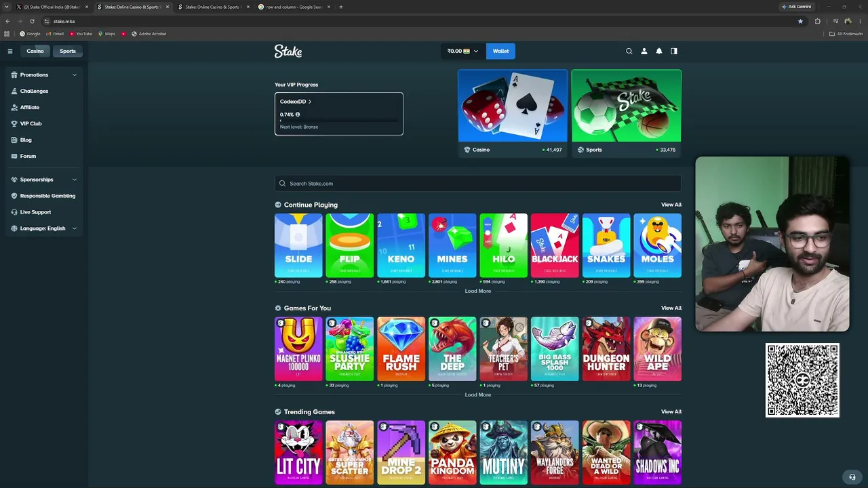This screenshot has height=488, width=868.
Task: Toggle the bet slip side panel icon
Action: coord(674,51)
